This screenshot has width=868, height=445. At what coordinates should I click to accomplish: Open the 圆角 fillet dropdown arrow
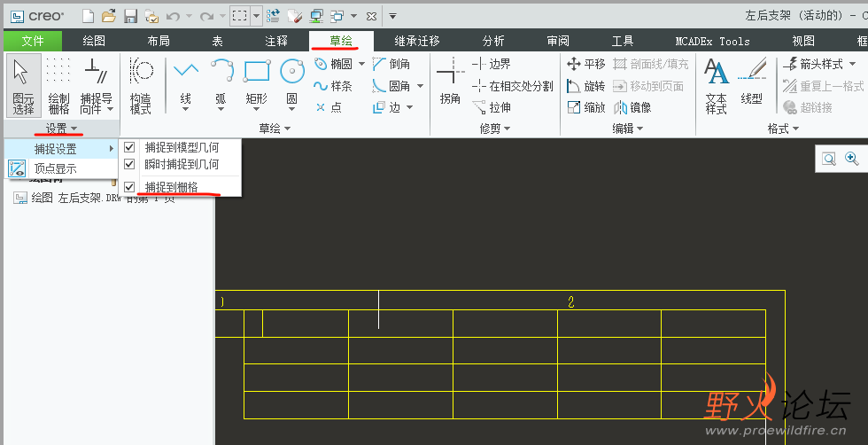(x=420, y=86)
